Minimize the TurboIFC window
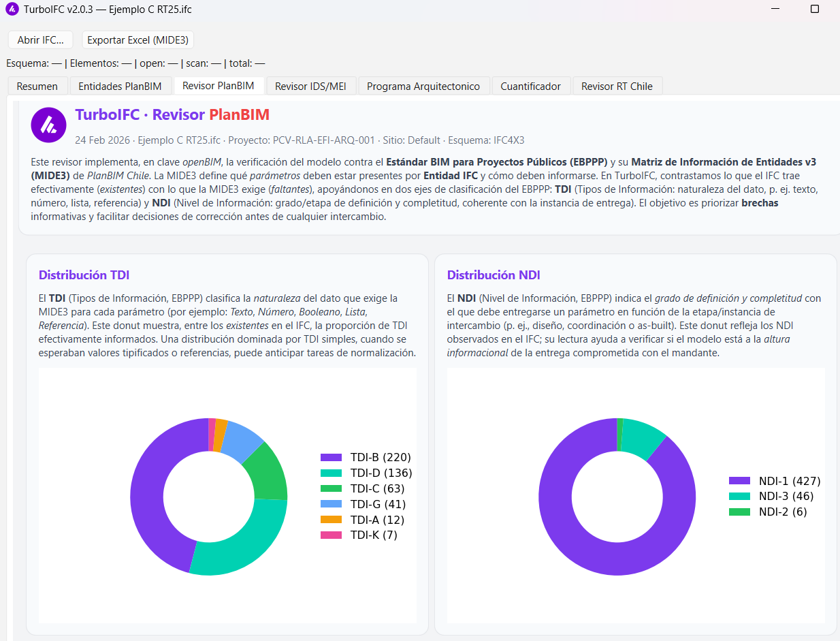840x641 pixels. click(x=777, y=10)
